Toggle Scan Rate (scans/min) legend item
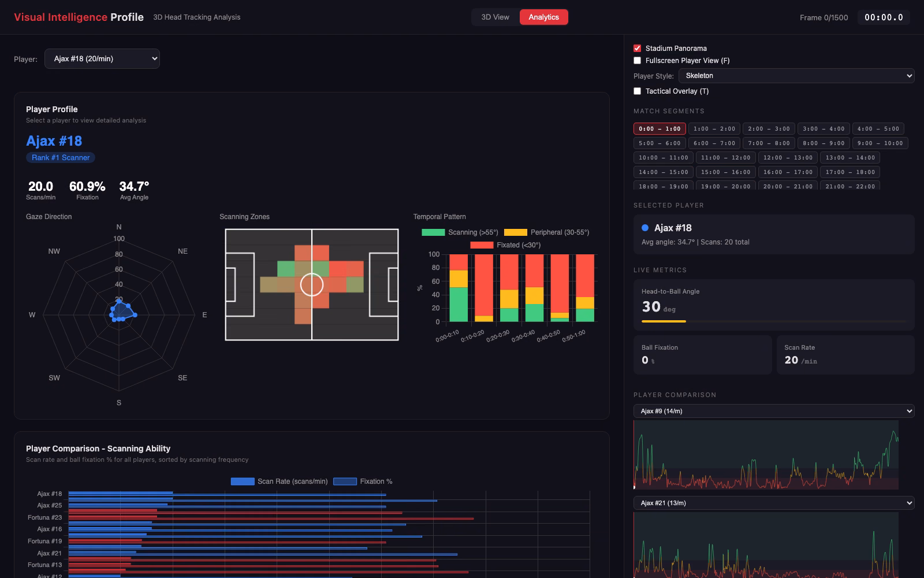 pyautogui.click(x=280, y=481)
